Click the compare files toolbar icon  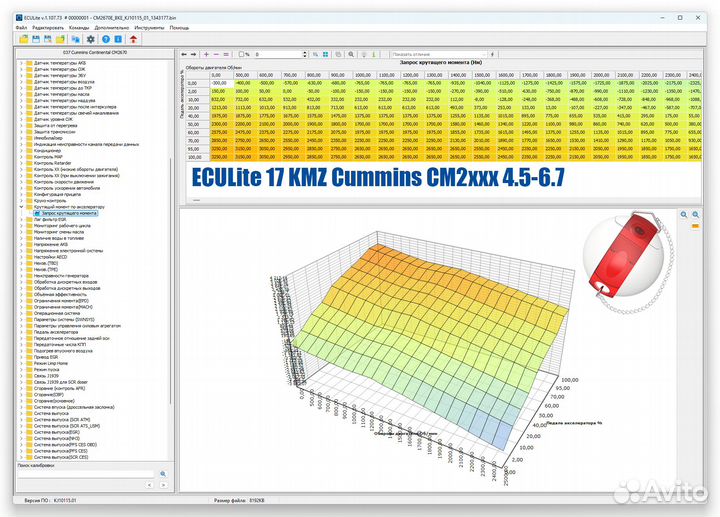(76, 39)
